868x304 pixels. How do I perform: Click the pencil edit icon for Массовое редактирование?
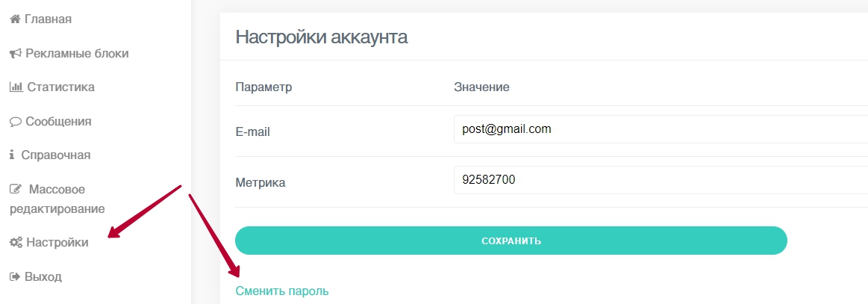15,190
